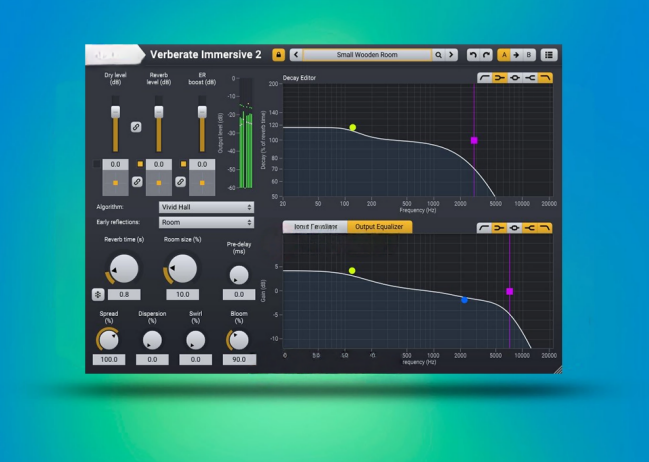Image resolution: width=649 pixels, height=462 pixels.
Task: Click the ER boost fader handle
Action: [x=202, y=112]
